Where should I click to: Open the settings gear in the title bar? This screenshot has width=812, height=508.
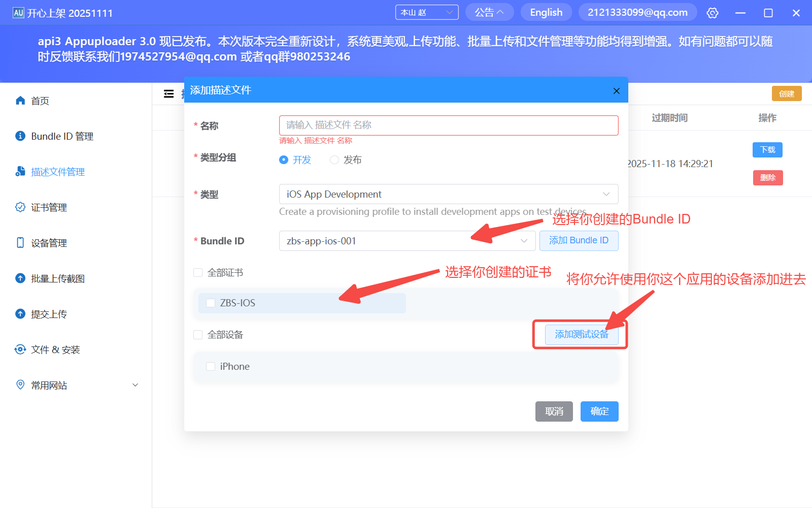tap(713, 12)
